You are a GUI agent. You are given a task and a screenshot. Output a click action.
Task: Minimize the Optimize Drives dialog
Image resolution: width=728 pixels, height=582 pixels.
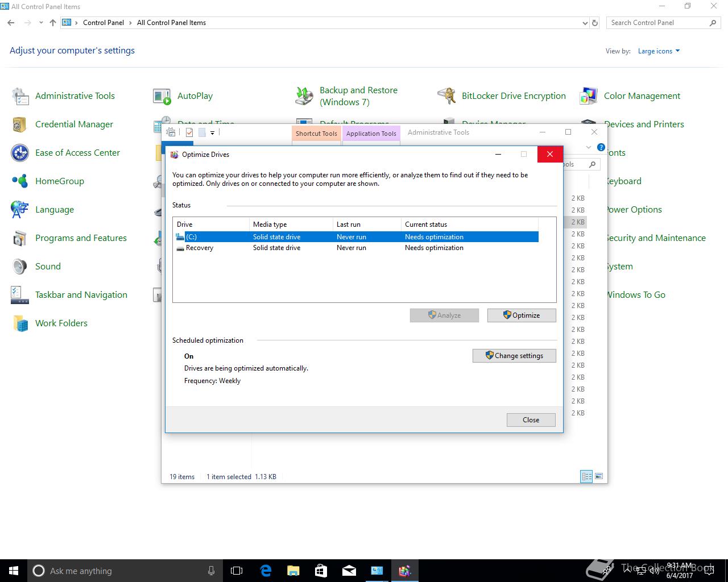(x=498, y=154)
